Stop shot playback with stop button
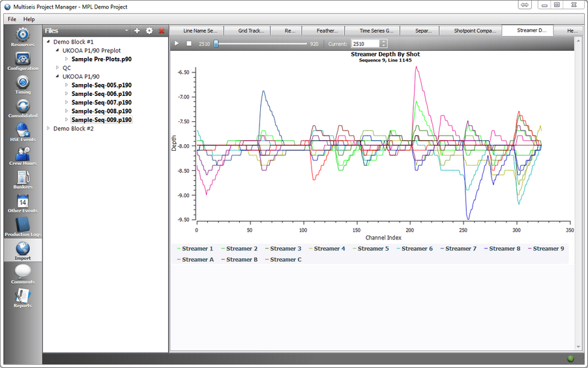This screenshot has height=368, width=588. coord(189,44)
